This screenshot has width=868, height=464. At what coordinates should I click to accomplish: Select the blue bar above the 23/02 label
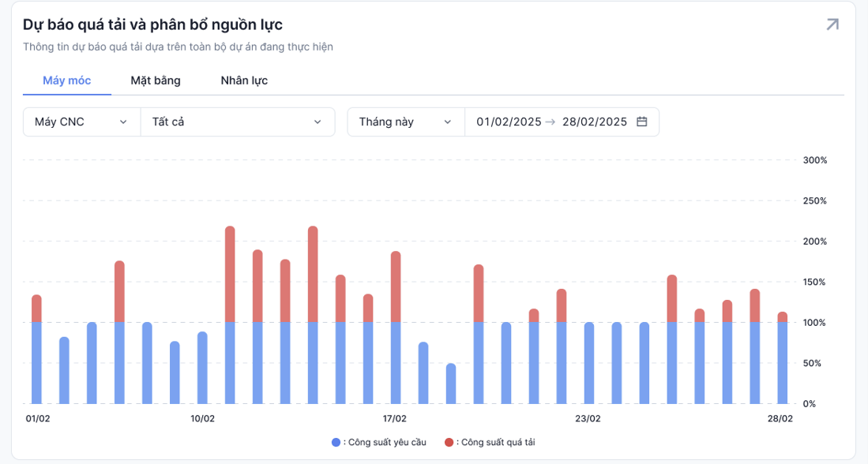click(x=589, y=363)
